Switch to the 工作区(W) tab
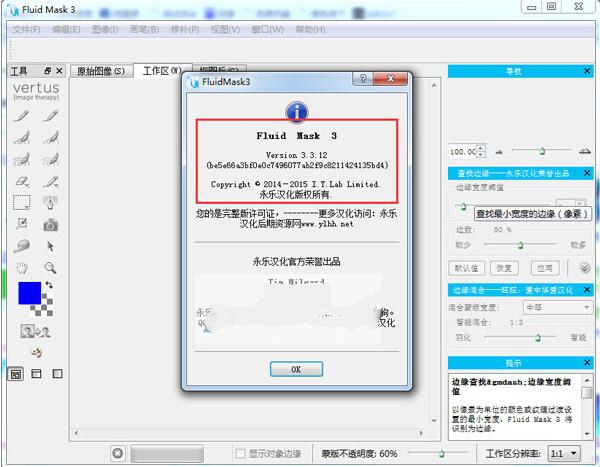The image size is (600, 467). pyautogui.click(x=162, y=71)
